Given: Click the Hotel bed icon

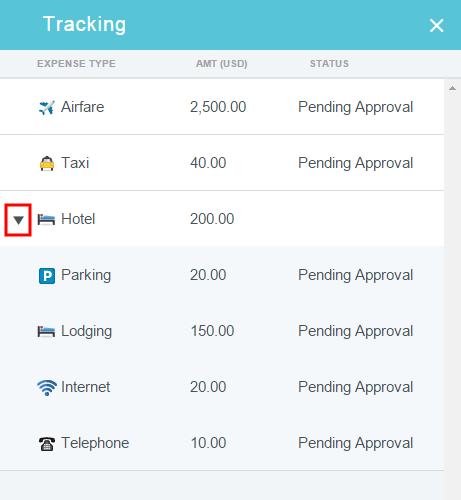Looking at the screenshot, I should pos(46,220).
